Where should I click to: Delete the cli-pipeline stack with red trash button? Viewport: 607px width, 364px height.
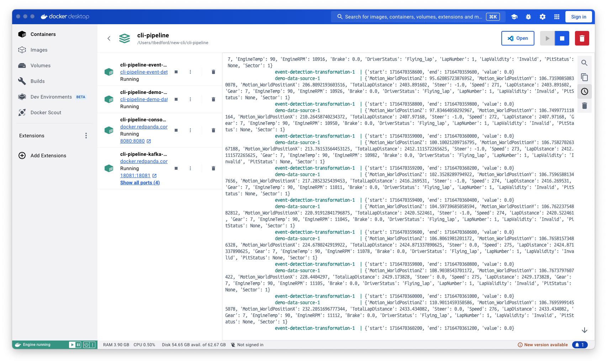(x=582, y=38)
